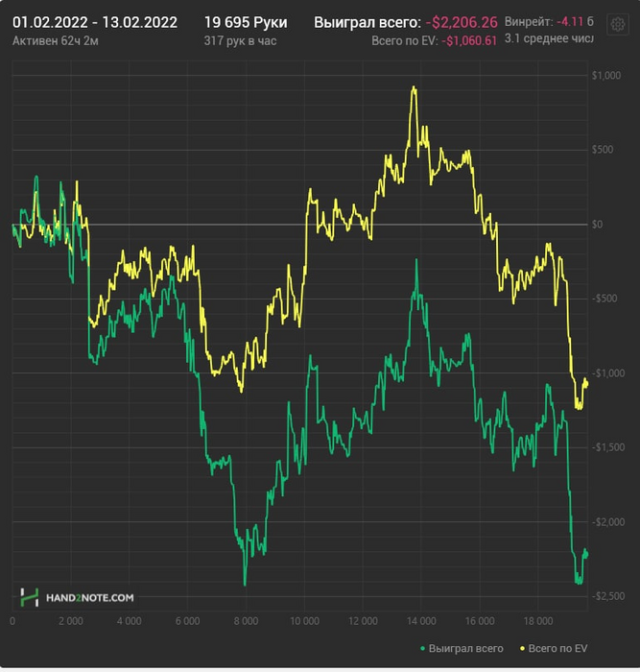The height and width of the screenshot is (672, 640).
Task: Open the chart settings gear
Action: tap(617, 24)
